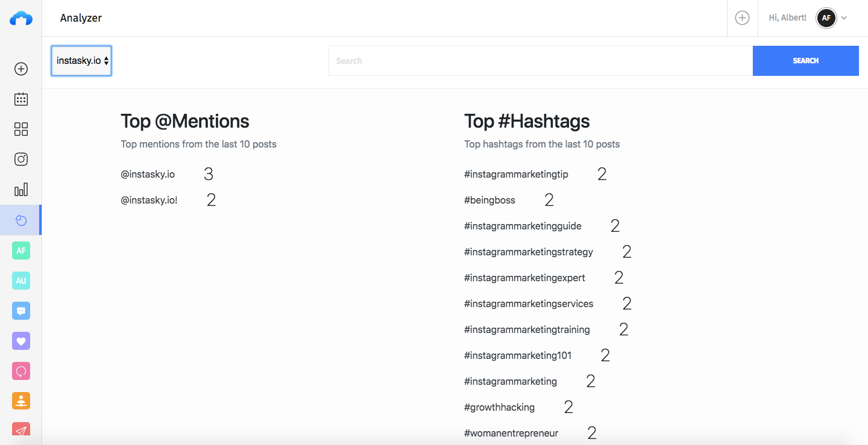Image resolution: width=868 pixels, height=445 pixels.
Task: Open the grid squares icon in sidebar
Action: (21, 129)
